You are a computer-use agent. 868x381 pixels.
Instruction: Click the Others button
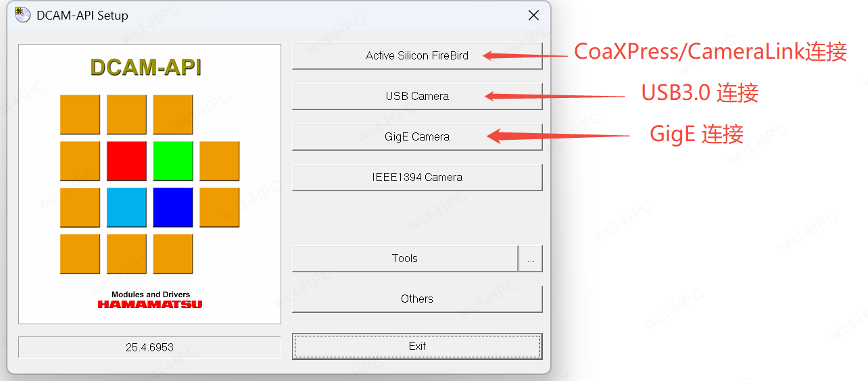tap(416, 299)
